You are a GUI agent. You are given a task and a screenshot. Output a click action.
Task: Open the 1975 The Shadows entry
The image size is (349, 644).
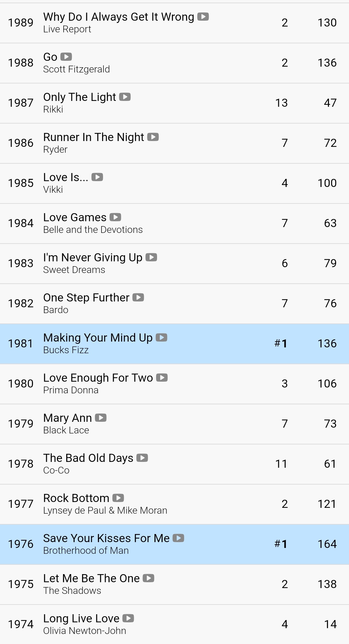pyautogui.click(x=174, y=584)
